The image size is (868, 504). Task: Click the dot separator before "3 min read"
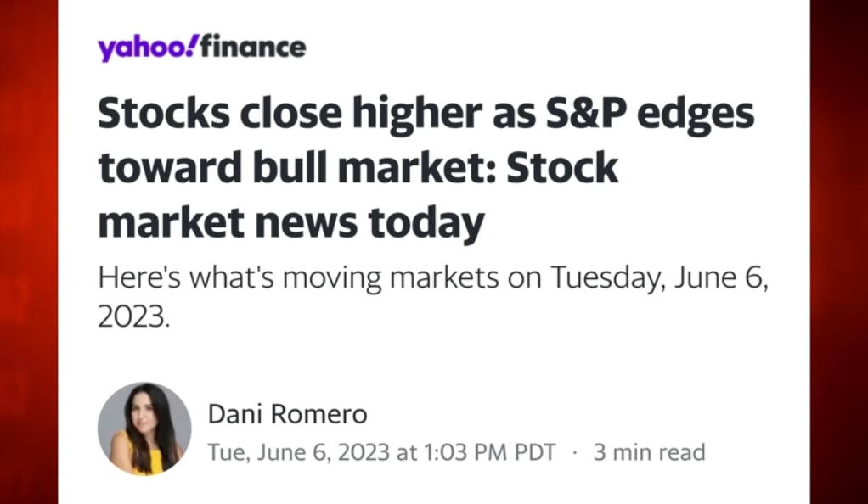click(x=575, y=452)
